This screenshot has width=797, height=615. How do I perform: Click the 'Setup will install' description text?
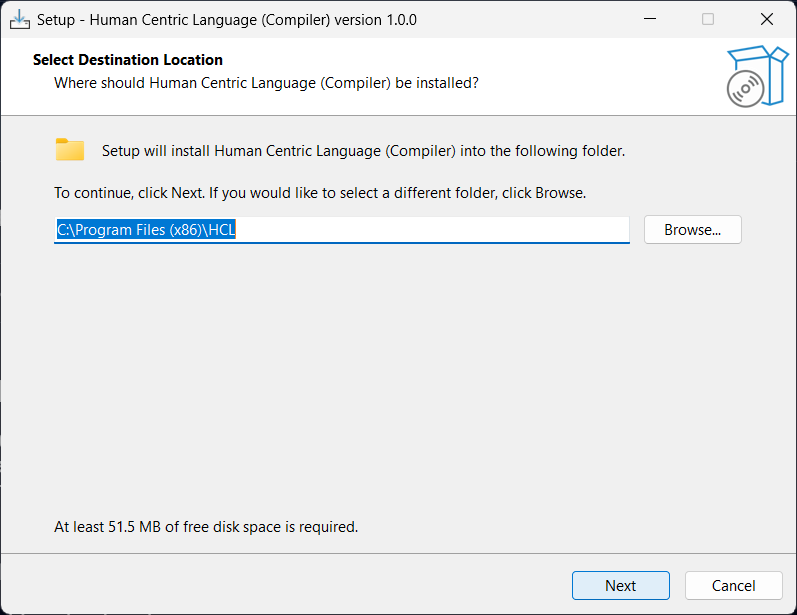363,151
